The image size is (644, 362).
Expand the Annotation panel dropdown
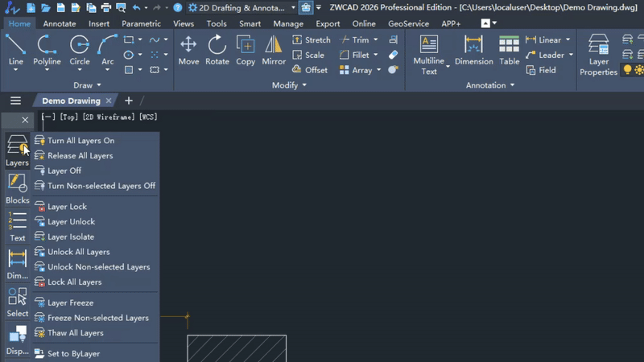[512, 85]
